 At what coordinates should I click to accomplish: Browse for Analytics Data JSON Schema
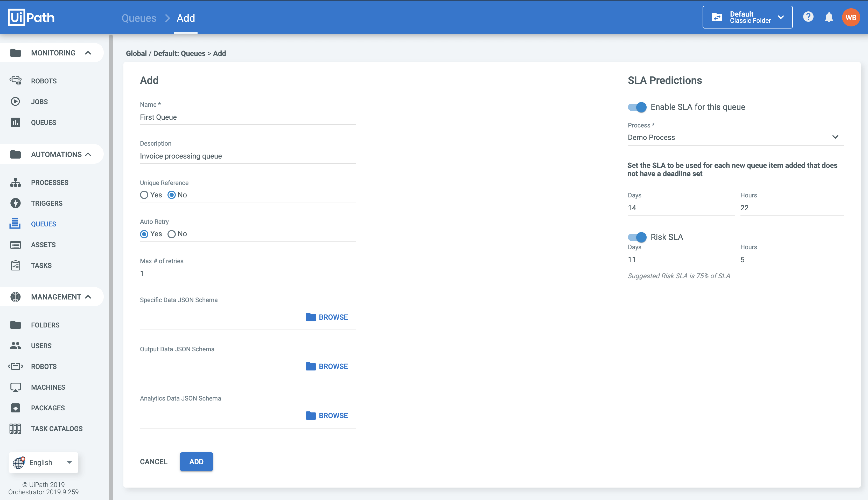(x=326, y=416)
